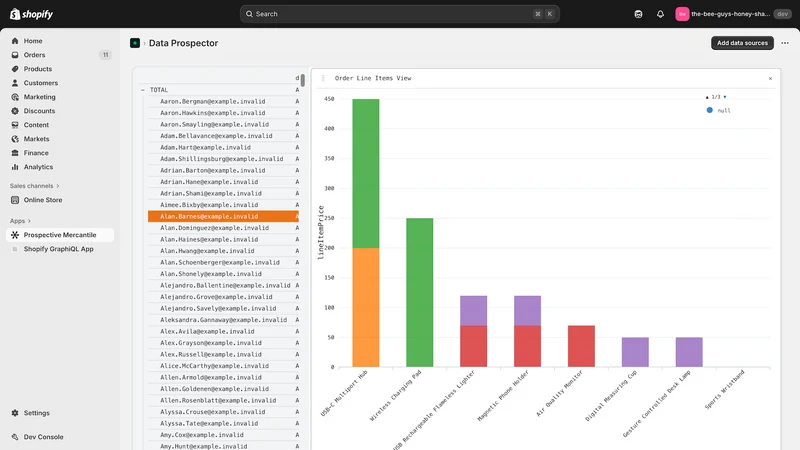This screenshot has width=800, height=450.
Task: Go to previous legend page arrow
Action: [707, 97]
